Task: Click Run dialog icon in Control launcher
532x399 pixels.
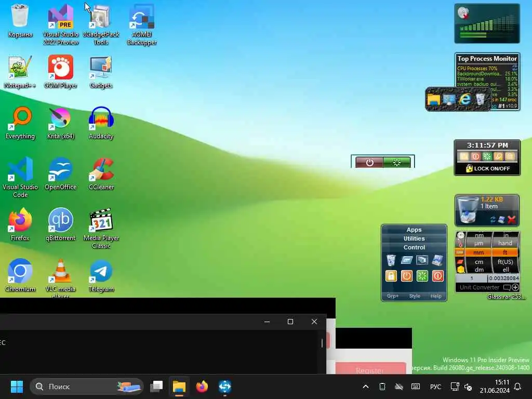Action: 406,260
